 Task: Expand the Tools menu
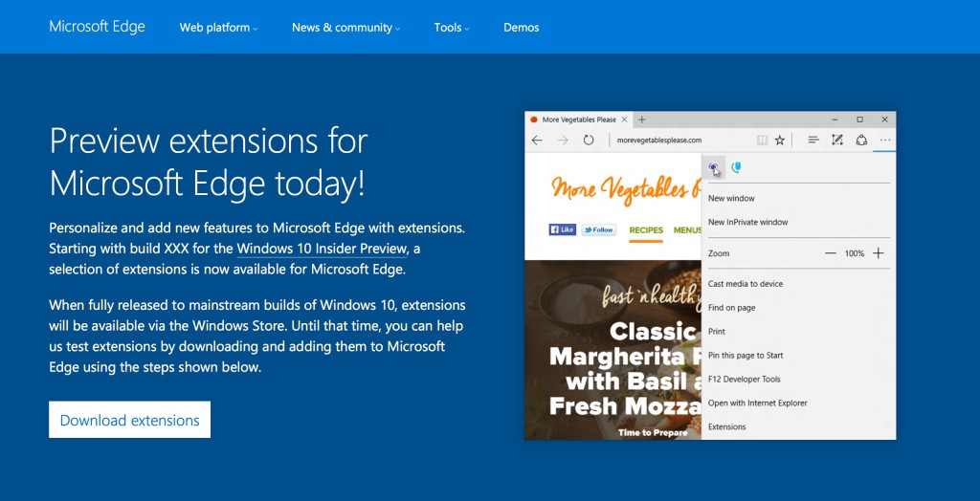(452, 28)
